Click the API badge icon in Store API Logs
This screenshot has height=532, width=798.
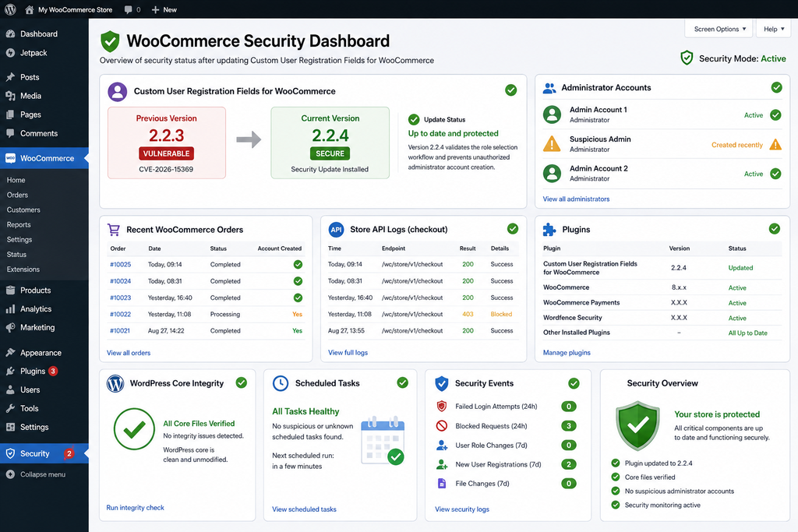(x=336, y=229)
